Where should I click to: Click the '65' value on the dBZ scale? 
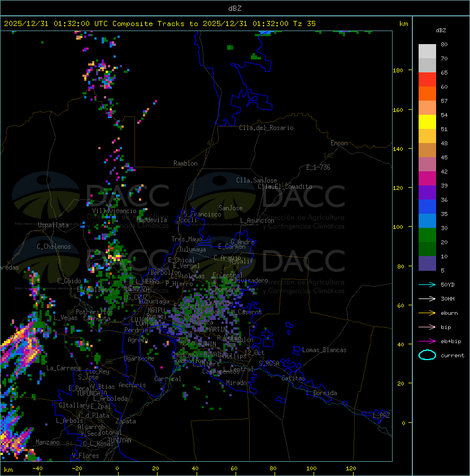444,72
